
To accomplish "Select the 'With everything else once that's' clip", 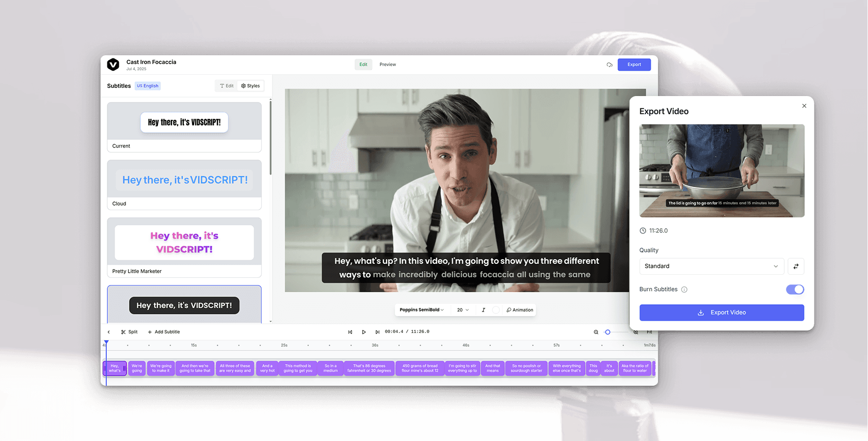I will (x=567, y=368).
